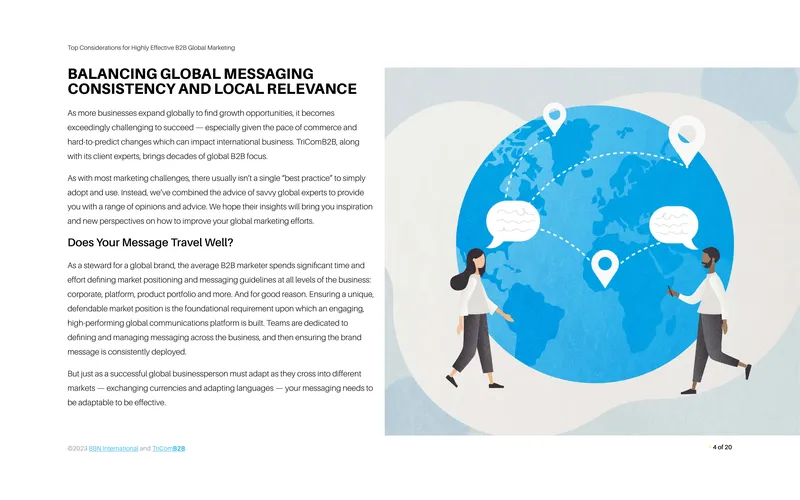Click the line "message is consistently deployed."
This screenshot has width=800, height=500.
(x=127, y=352)
